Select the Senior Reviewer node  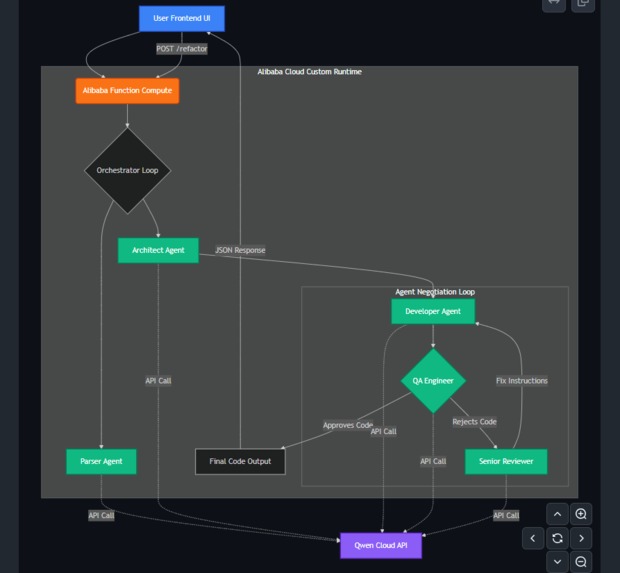(x=506, y=461)
